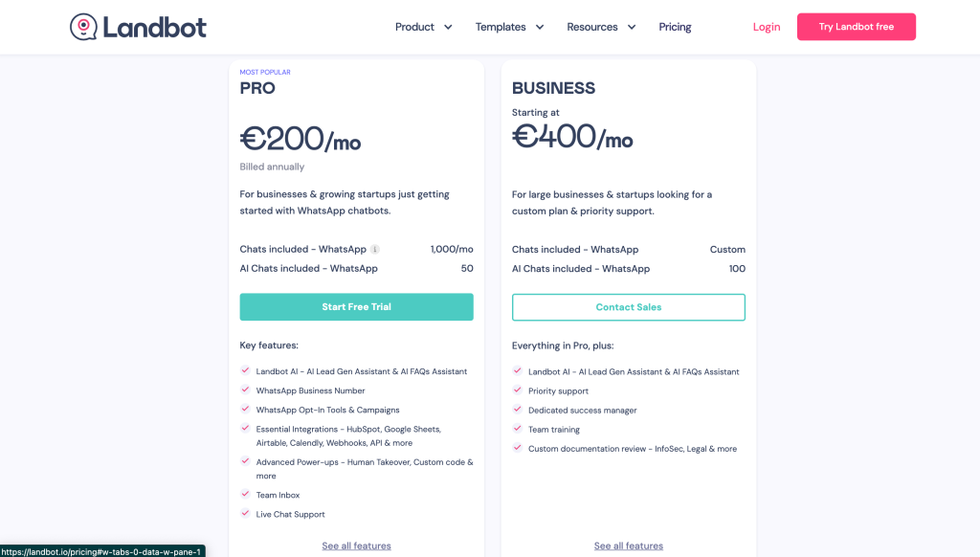Click the Login link
Viewport: 980px width, 557px height.
pos(767,27)
